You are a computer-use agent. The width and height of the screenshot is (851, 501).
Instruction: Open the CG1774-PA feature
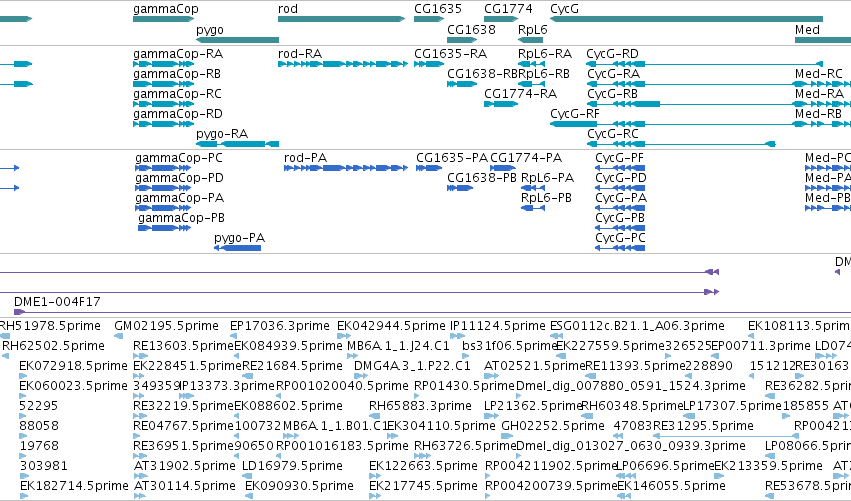click(x=503, y=168)
